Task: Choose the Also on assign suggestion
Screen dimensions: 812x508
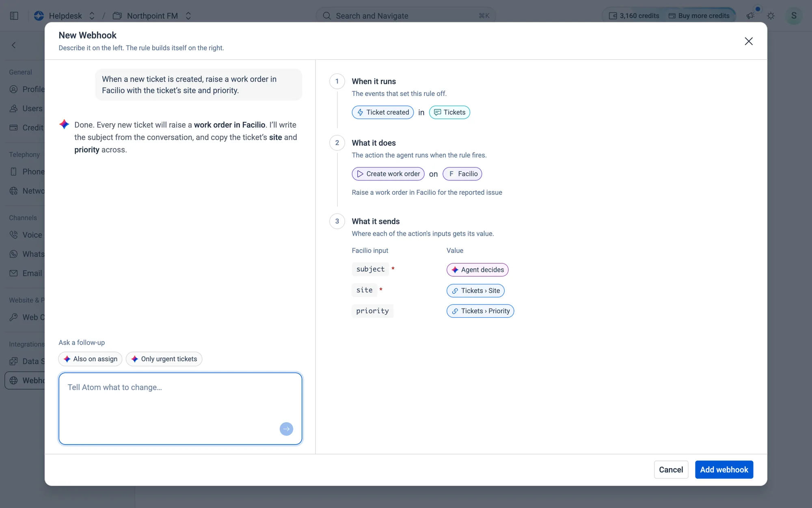Action: (90, 359)
